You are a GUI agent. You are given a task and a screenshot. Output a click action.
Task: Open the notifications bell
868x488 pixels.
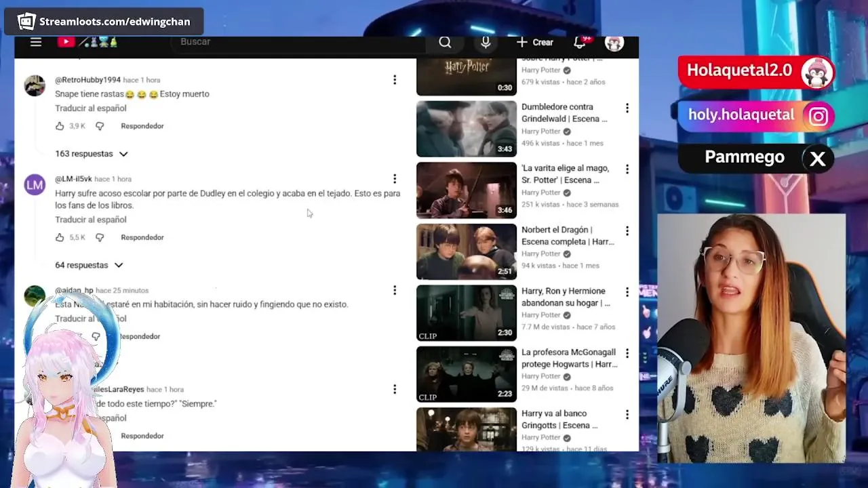(x=580, y=42)
